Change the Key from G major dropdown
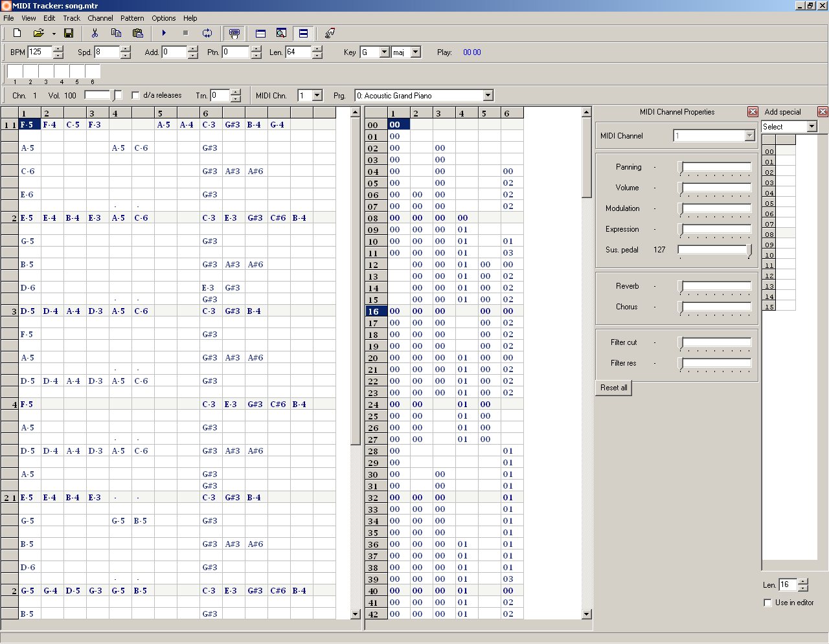Image resolution: width=829 pixels, height=644 pixels. tap(384, 52)
